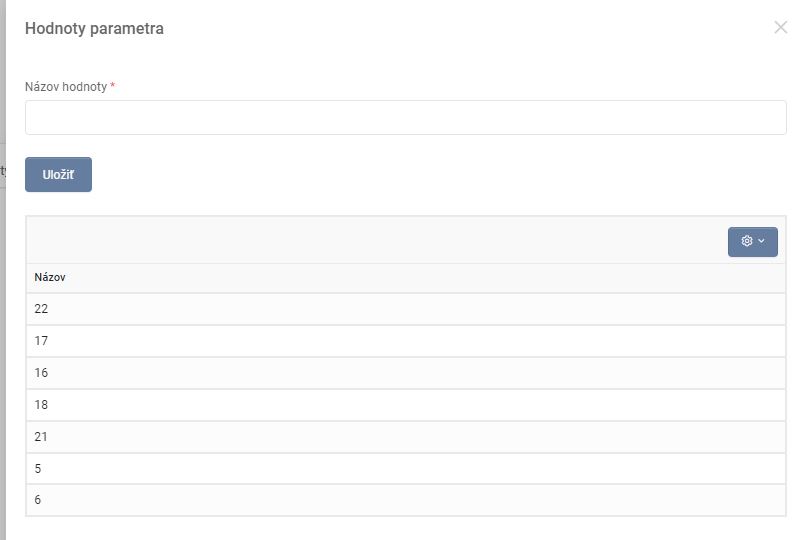Click the Názov hodnoty field label
The height and width of the screenshot is (540, 800).
click(65, 87)
